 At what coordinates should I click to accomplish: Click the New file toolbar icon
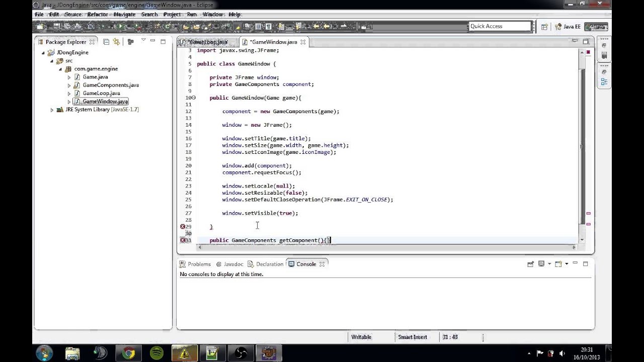(40, 26)
